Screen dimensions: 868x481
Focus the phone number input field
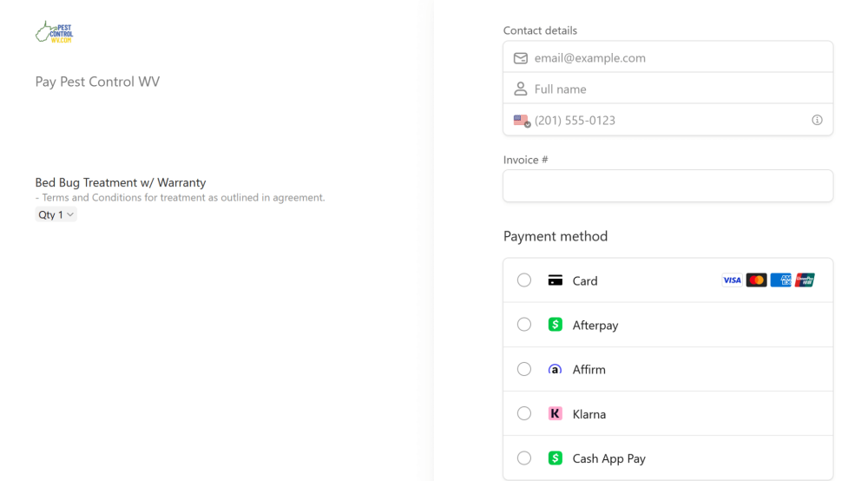[x=668, y=120]
